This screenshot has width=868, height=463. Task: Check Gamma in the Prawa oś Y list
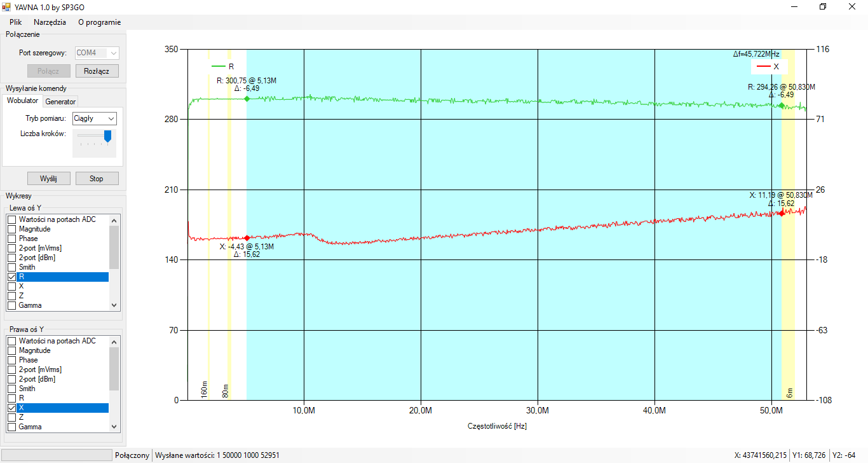coord(11,427)
